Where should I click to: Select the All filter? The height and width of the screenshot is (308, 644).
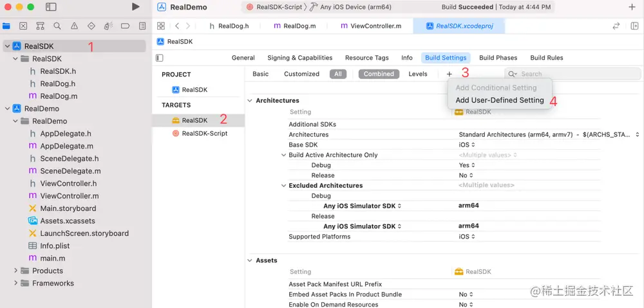(x=337, y=74)
